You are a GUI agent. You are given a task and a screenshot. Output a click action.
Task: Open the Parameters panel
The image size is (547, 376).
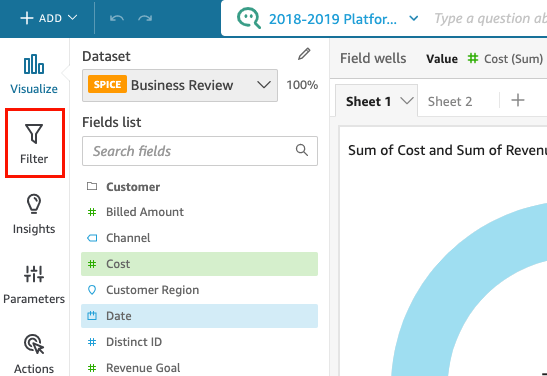(34, 284)
